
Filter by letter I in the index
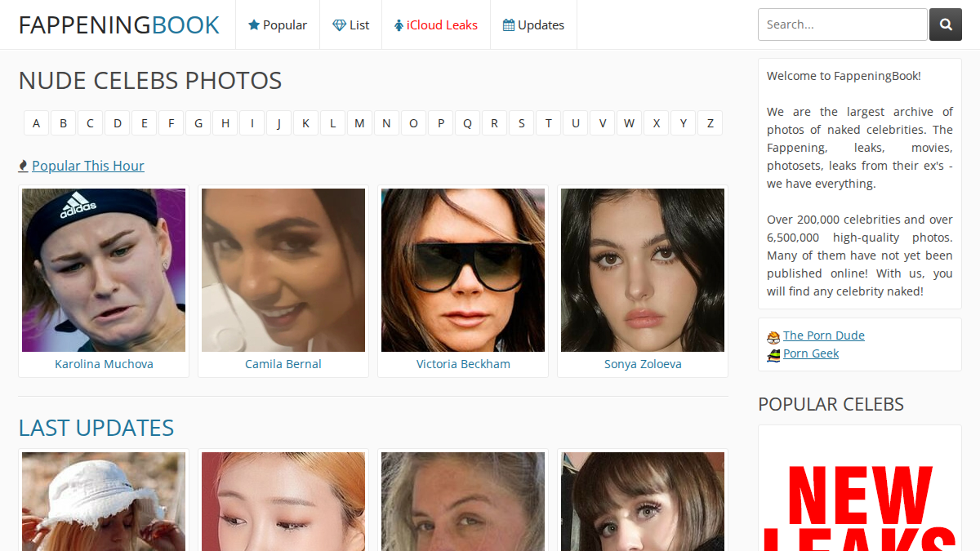[252, 123]
